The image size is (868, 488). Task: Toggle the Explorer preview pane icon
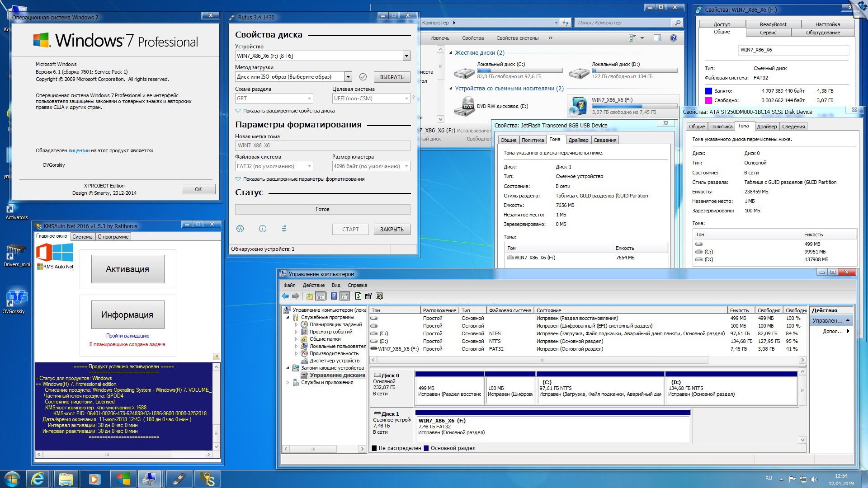pyautogui.click(x=657, y=38)
